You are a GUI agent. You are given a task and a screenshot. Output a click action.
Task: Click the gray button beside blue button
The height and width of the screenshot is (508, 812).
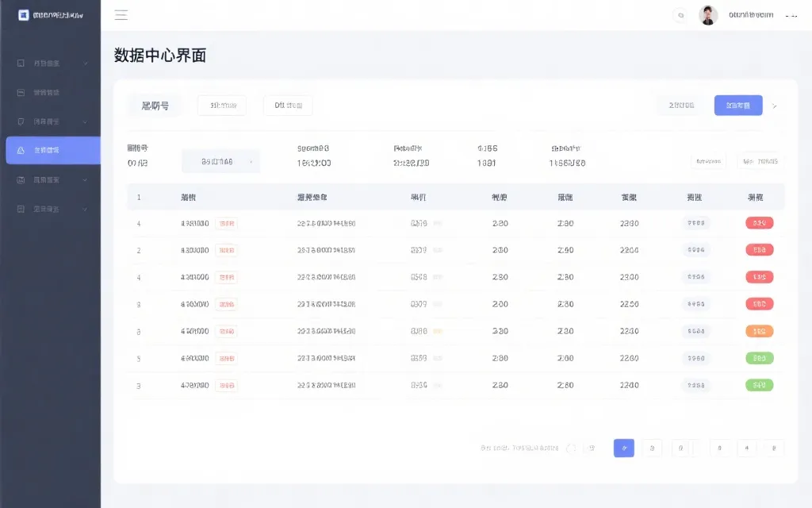[681, 106]
